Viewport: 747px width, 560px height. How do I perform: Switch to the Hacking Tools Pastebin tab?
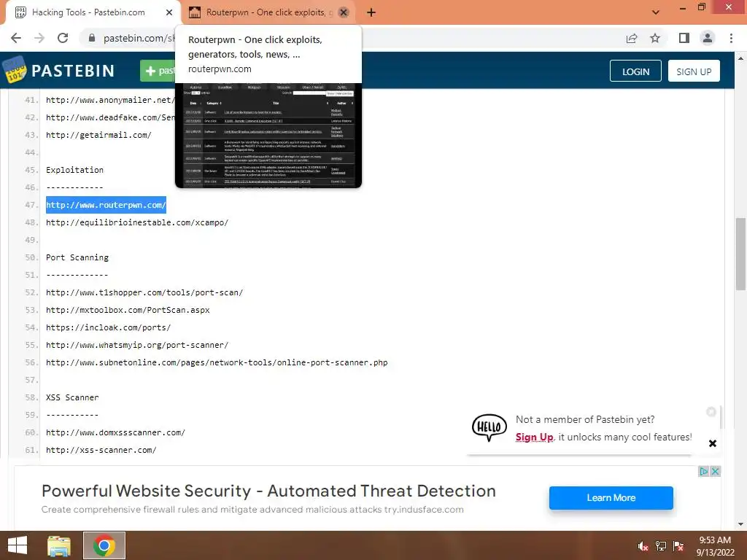tap(88, 12)
